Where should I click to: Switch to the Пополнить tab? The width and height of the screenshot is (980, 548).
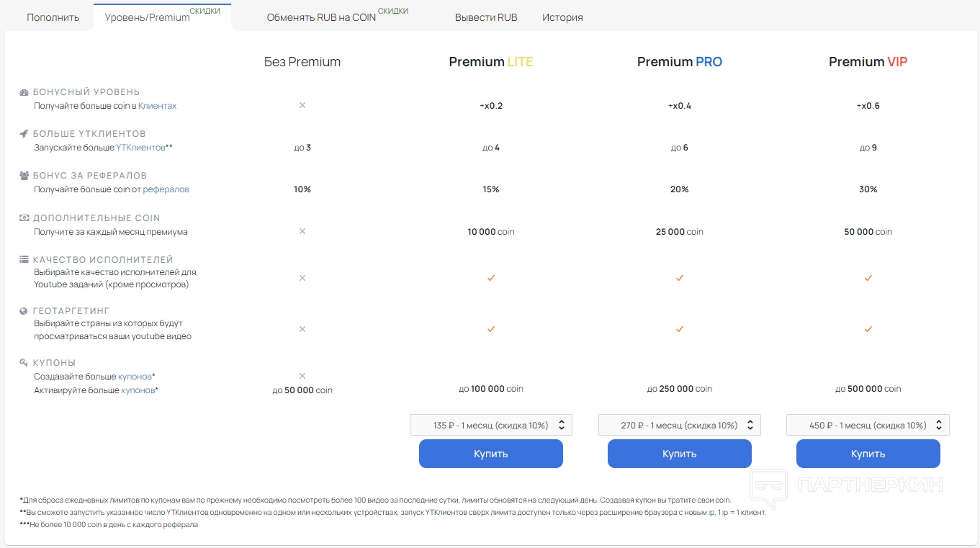coord(53,17)
